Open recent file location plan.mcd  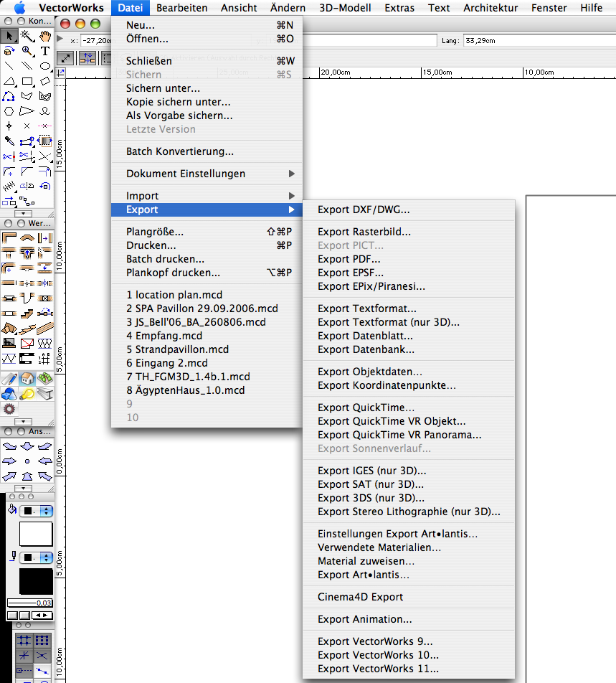pos(207,295)
